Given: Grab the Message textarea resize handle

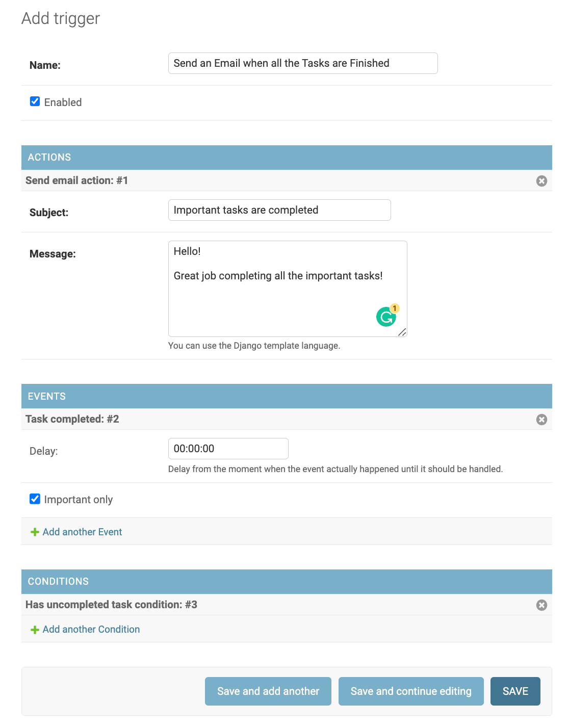Looking at the screenshot, I should pos(402,332).
